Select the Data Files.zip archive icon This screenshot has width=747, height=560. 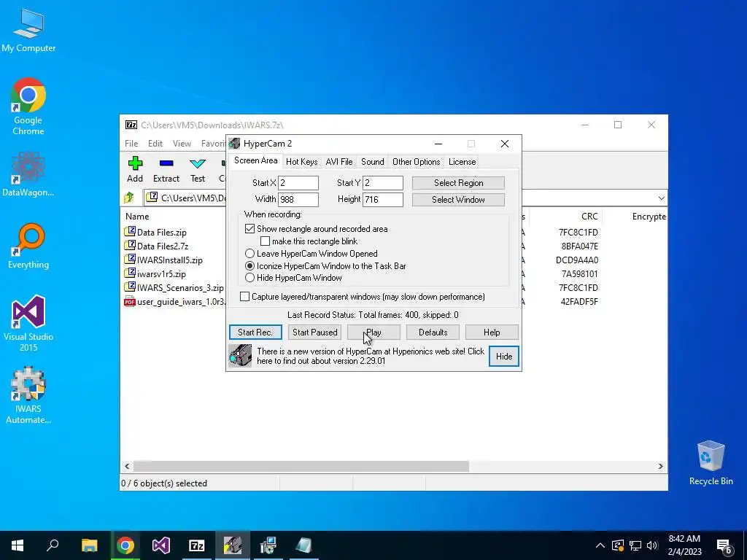130,231
